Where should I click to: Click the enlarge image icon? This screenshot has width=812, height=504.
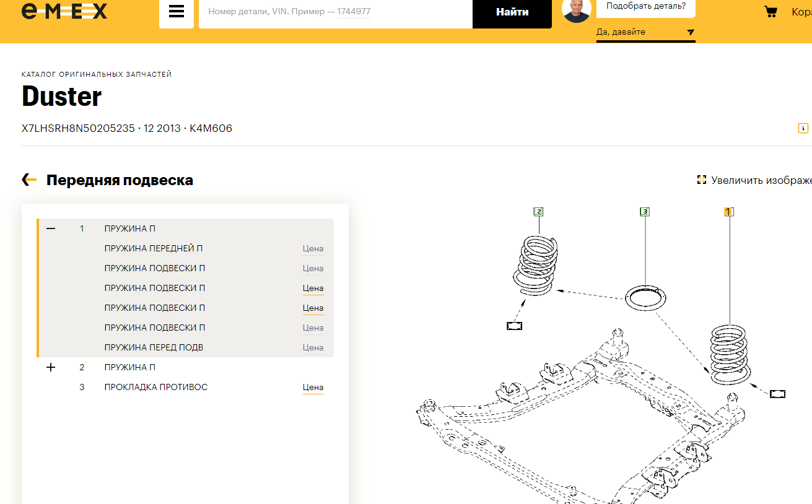pos(702,180)
